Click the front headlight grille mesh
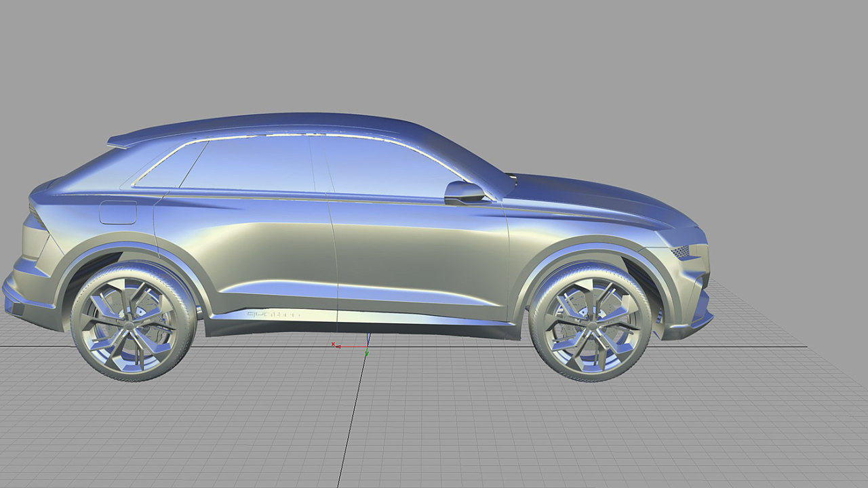This screenshot has height=488, width=868. click(680, 251)
